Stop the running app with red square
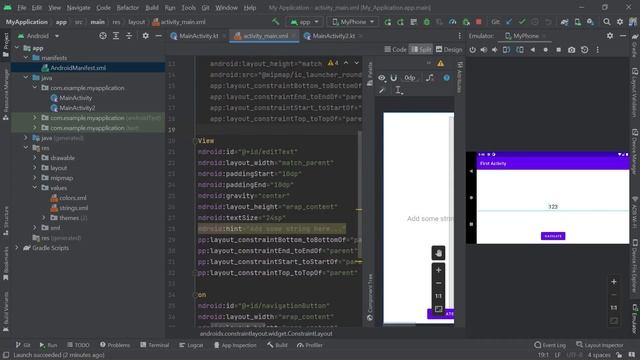The image size is (640, 360). pyautogui.click(x=479, y=22)
